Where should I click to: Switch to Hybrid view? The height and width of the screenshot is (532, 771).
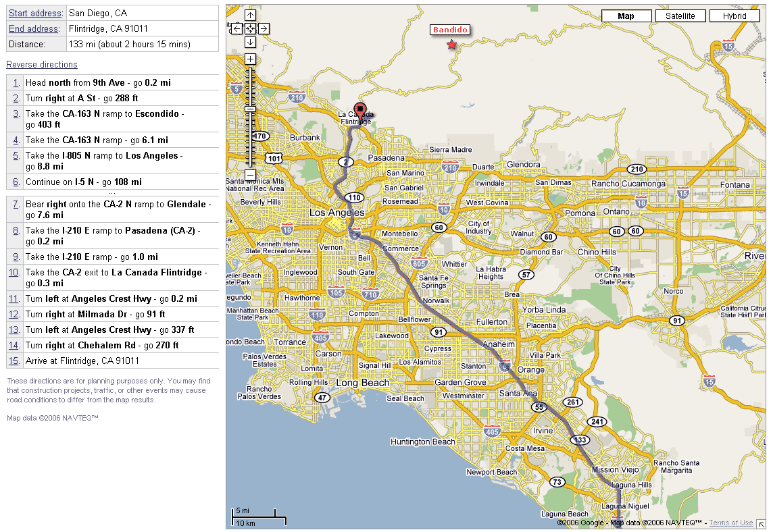[x=734, y=16]
